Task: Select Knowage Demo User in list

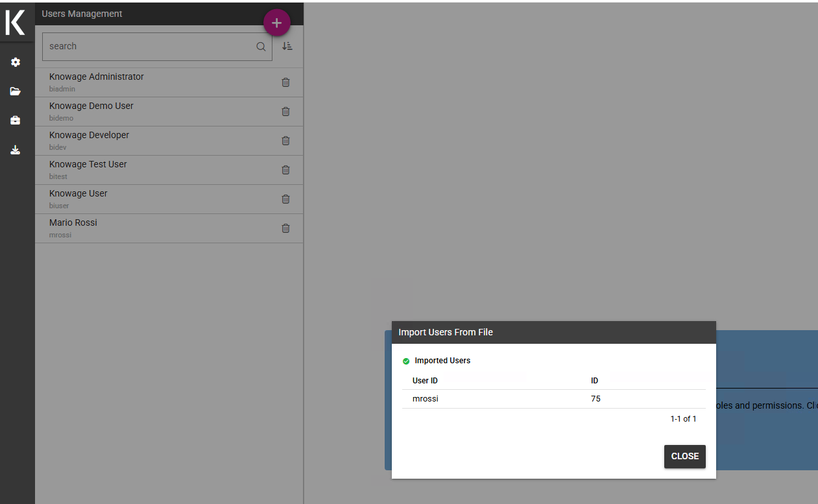Action: point(169,112)
